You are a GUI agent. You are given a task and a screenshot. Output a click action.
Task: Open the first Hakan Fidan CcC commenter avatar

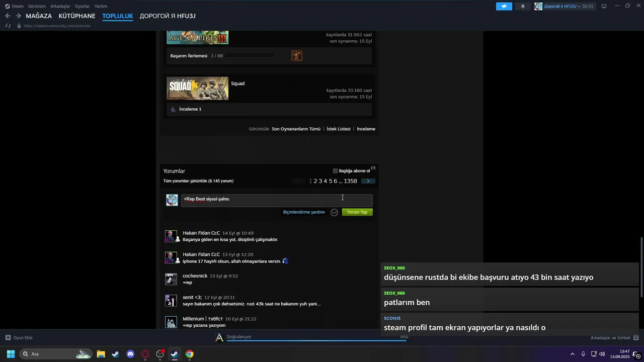pos(171,236)
